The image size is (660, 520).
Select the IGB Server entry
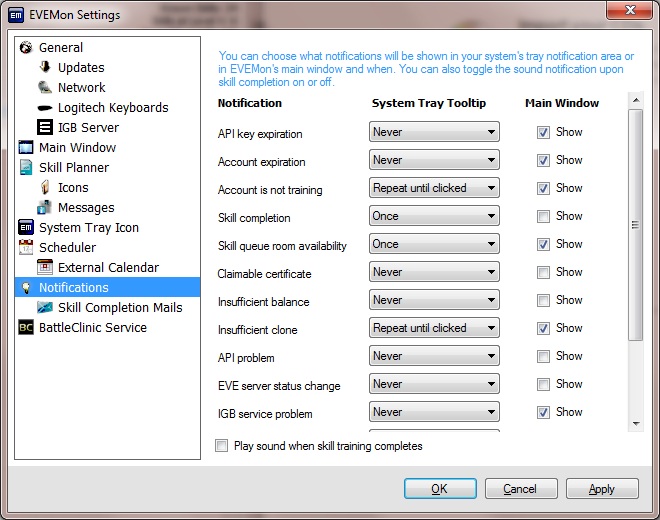pos(88,127)
